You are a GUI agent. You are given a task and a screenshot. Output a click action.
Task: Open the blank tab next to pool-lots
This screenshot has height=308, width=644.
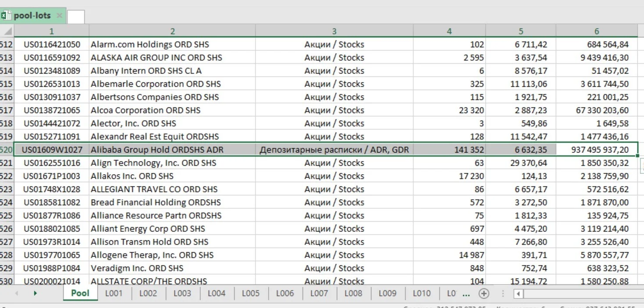76,17
